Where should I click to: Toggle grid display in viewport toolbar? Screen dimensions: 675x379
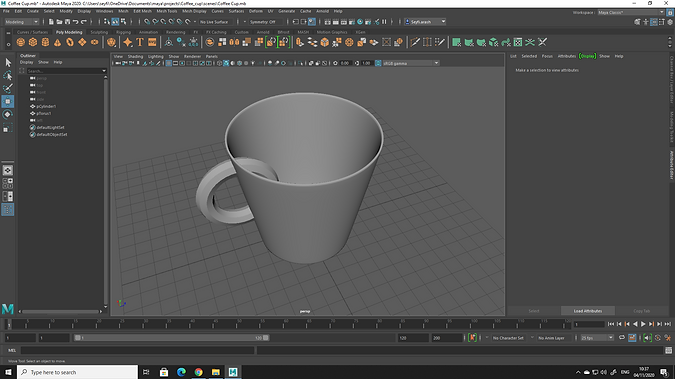(169, 63)
